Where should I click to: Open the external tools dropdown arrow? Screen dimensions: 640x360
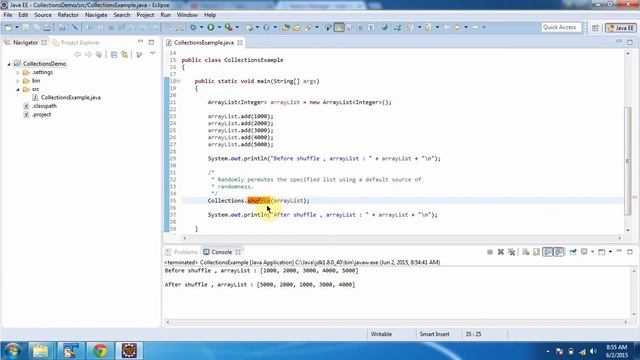click(237, 28)
